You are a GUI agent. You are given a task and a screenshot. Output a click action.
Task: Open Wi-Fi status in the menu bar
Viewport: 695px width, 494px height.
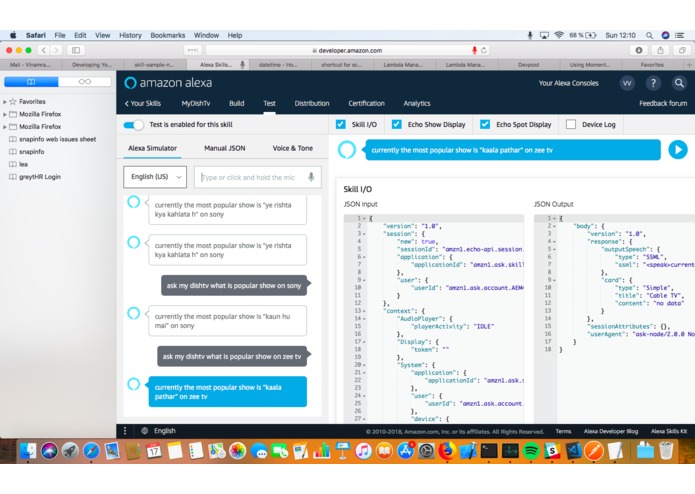point(559,35)
